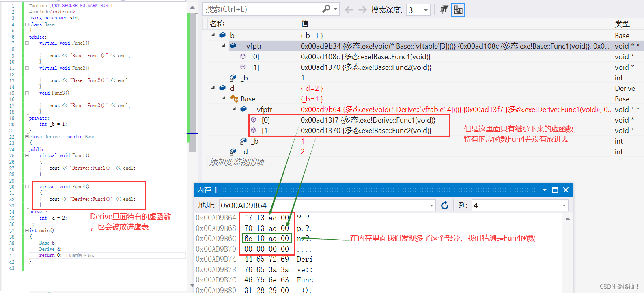Click code line return 0;

pos(50,255)
